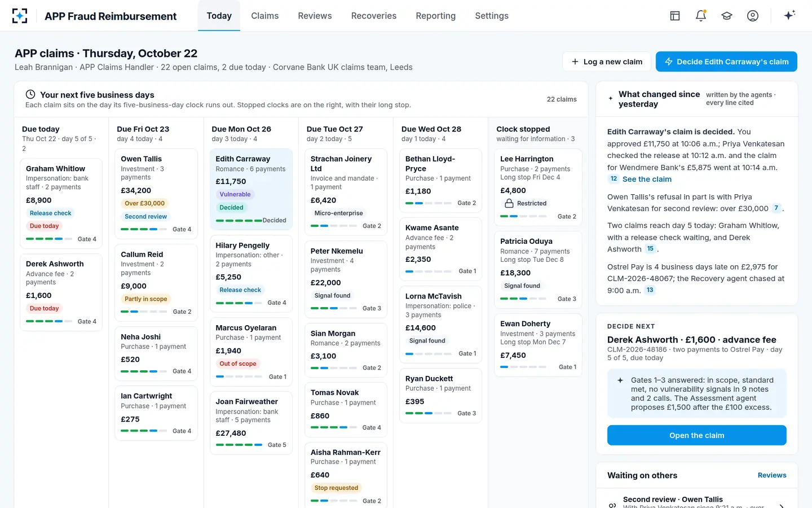Click the Vulnerable tag on Edith Carraway
The height and width of the screenshot is (508, 812).
click(x=235, y=194)
